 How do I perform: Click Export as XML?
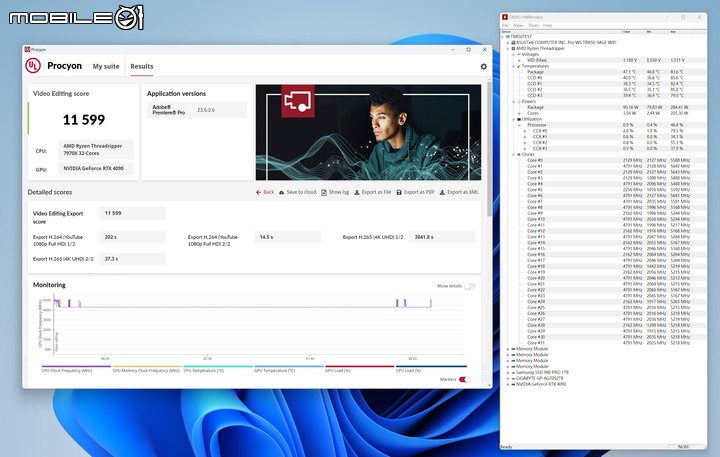tap(459, 192)
